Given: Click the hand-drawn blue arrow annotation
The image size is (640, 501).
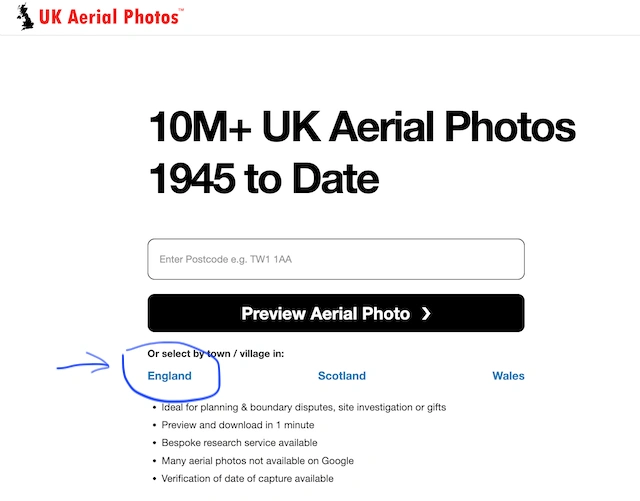Looking at the screenshot, I should pyautogui.click(x=84, y=363).
